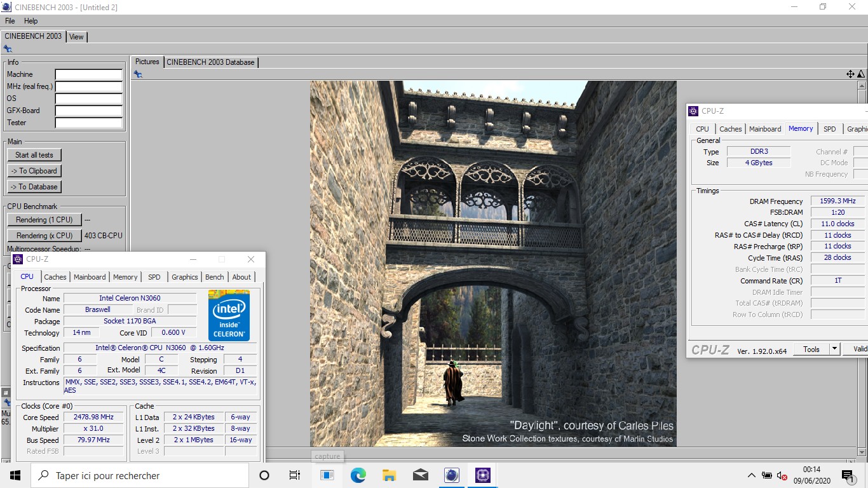Close the CPU-Z CPU window
The height and width of the screenshot is (488, 868).
251,259
